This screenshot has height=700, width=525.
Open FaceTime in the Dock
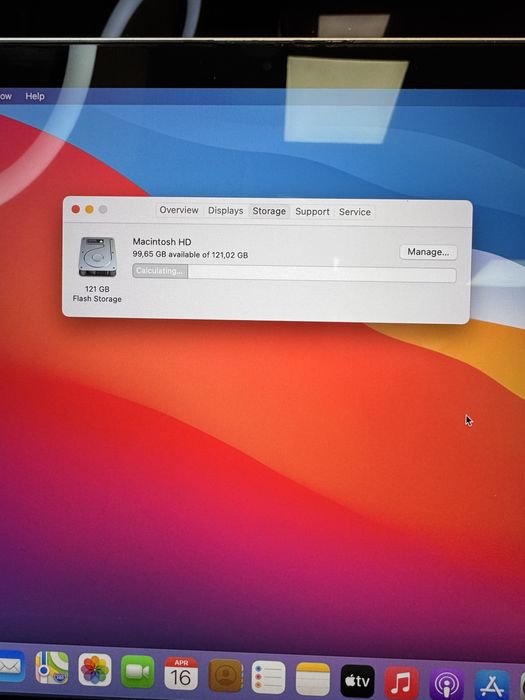coord(138,671)
